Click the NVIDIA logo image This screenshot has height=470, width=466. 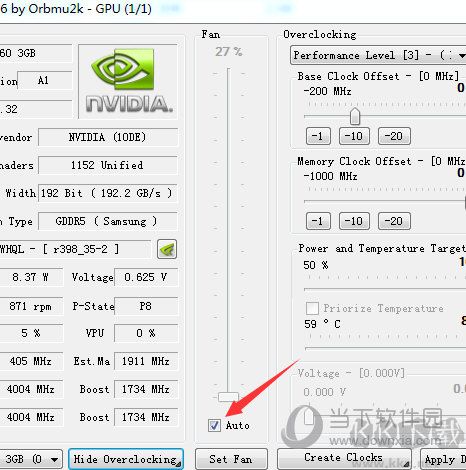click(x=128, y=81)
